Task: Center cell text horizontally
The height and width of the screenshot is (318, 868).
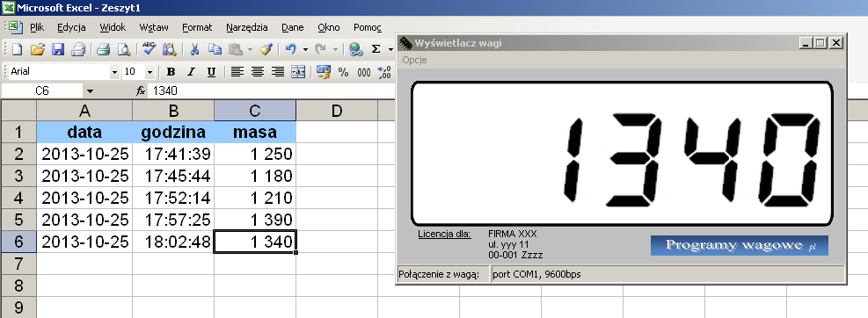Action: click(258, 72)
